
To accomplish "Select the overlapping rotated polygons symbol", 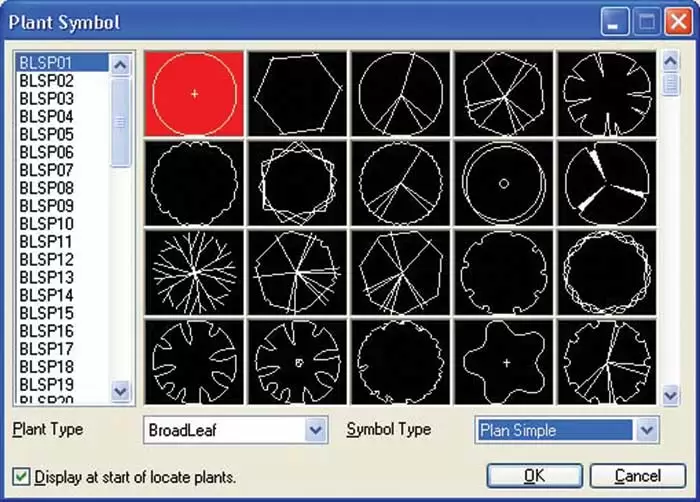I will 297,182.
